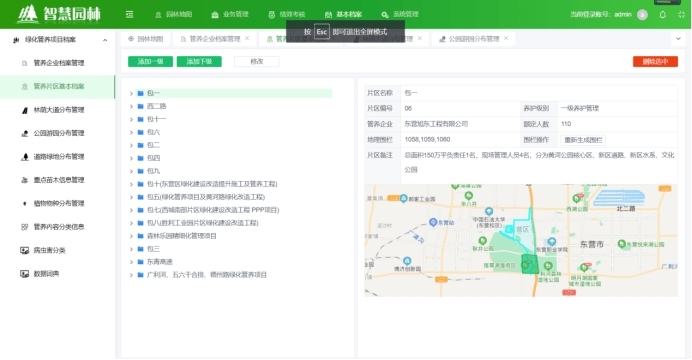Select tree row 包七(西城南部片区绿化建设改造工程 PPP项目)
This screenshot has height=360, width=692.
point(213,210)
